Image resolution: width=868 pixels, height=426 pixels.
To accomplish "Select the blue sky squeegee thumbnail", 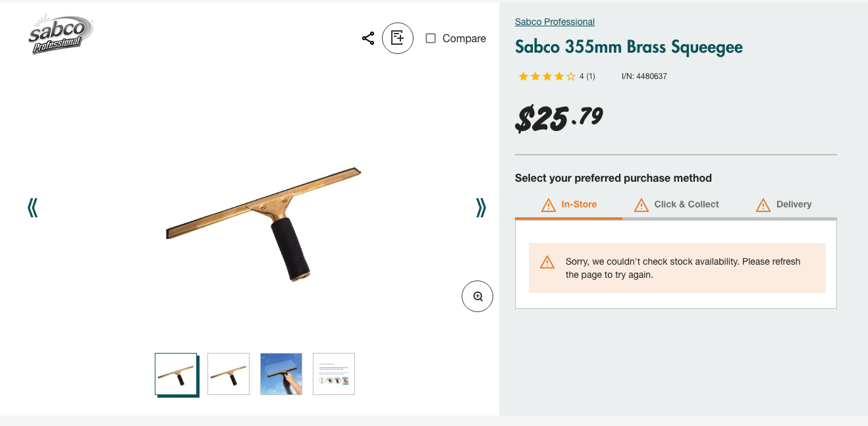I will tap(281, 374).
